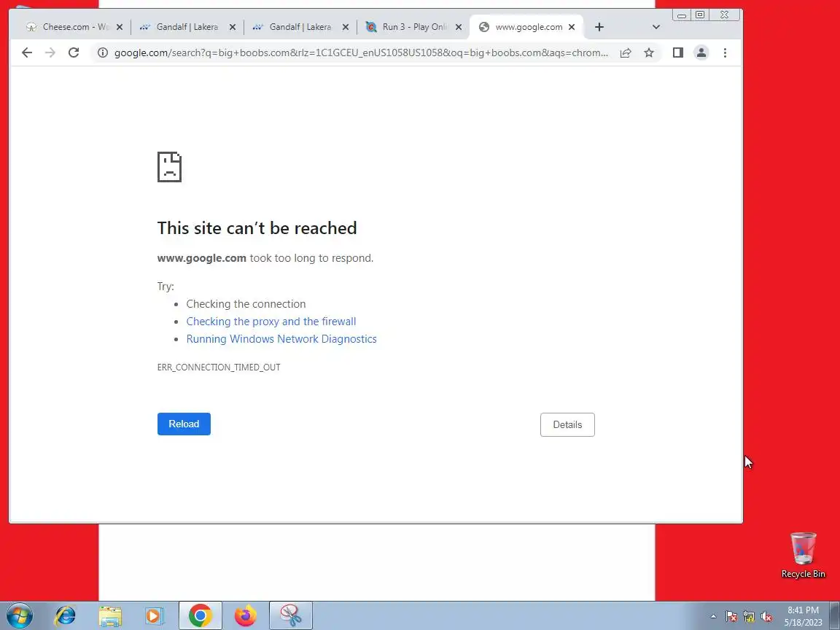Close the second Gandalf | Lakera tab
This screenshot has height=630, width=840.
pos(346,27)
